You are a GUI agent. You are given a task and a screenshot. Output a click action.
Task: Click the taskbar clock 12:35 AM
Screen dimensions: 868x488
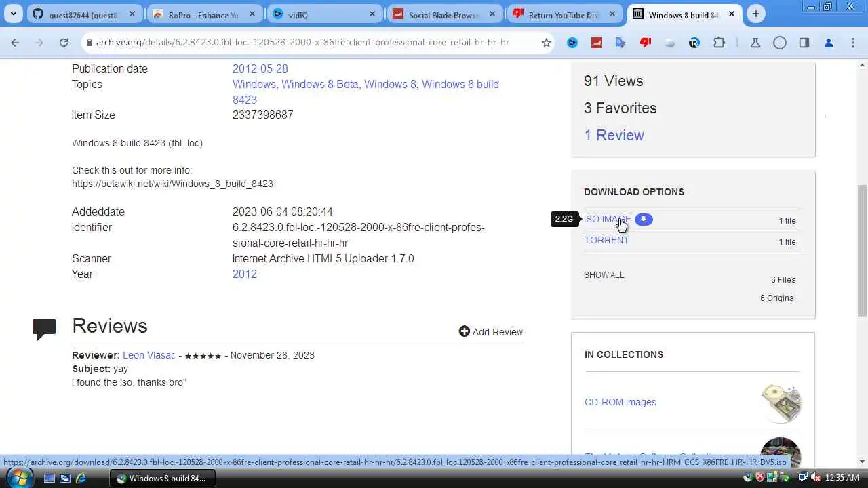pyautogui.click(x=843, y=478)
